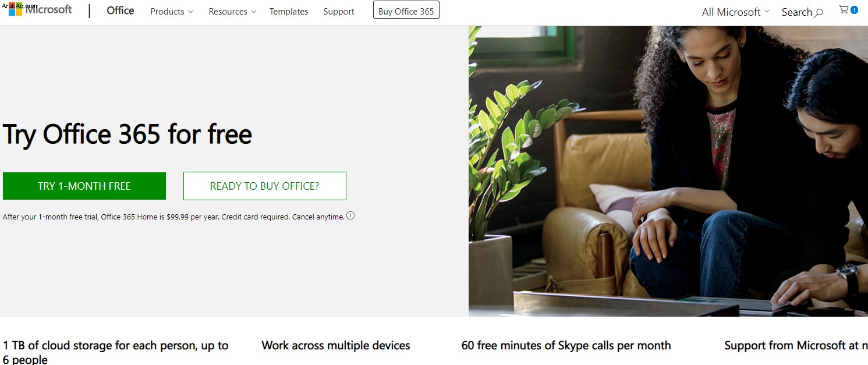The image size is (868, 365).
Task: Click the Search text link
Action: [x=796, y=12]
